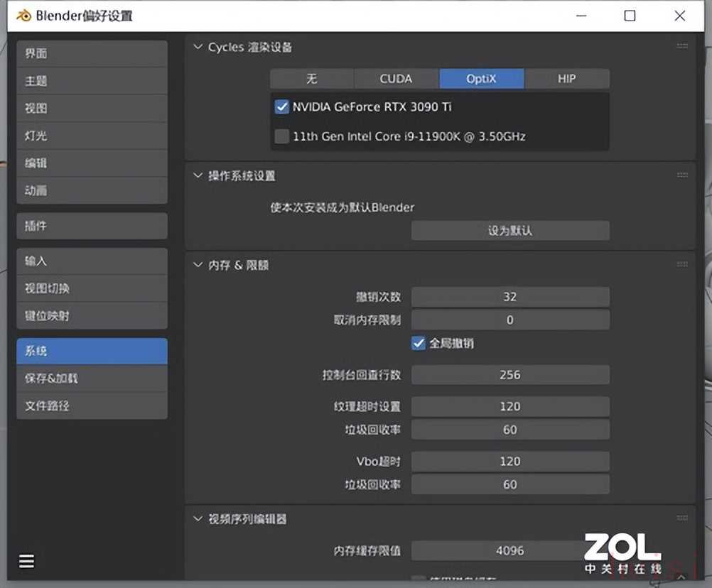Open the 编辑 preferences section
Image resolution: width=712 pixels, height=588 pixels.
[x=92, y=163]
